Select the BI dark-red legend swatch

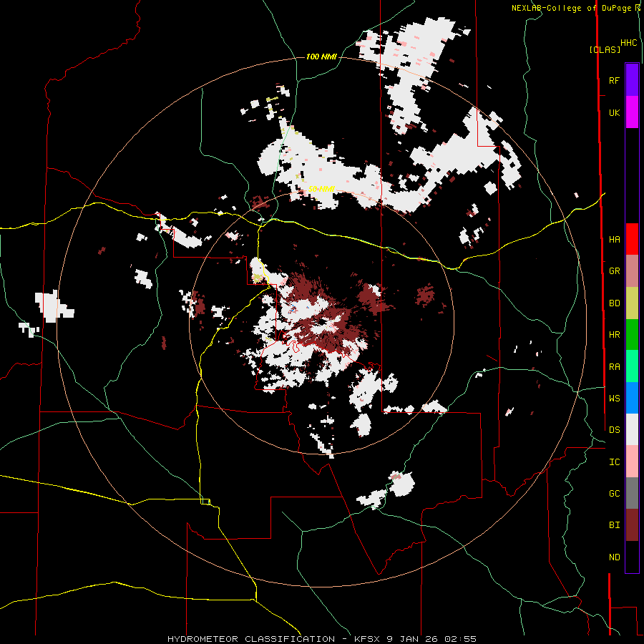[632, 525]
